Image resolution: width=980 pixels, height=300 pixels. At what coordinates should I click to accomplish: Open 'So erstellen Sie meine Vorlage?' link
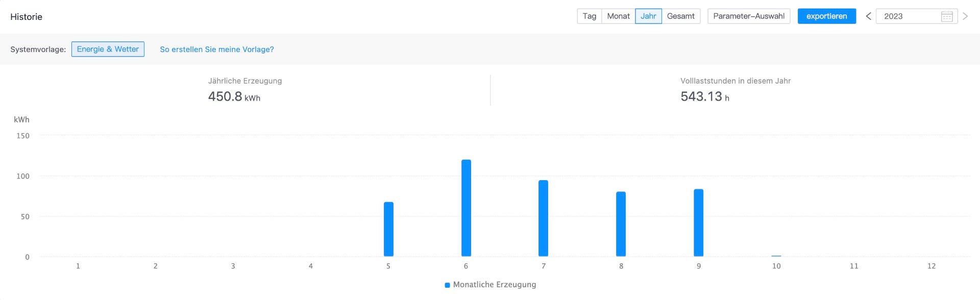point(217,49)
